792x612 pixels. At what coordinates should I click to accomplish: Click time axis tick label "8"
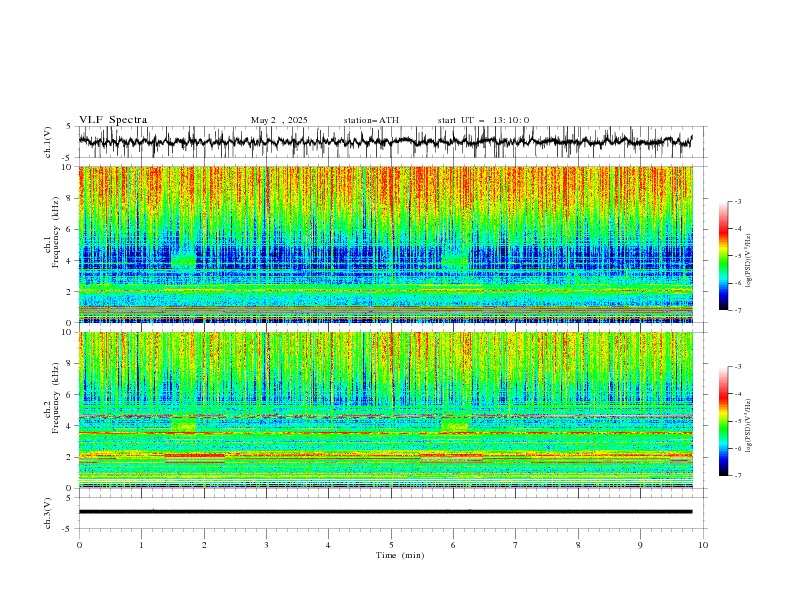pyautogui.click(x=578, y=545)
